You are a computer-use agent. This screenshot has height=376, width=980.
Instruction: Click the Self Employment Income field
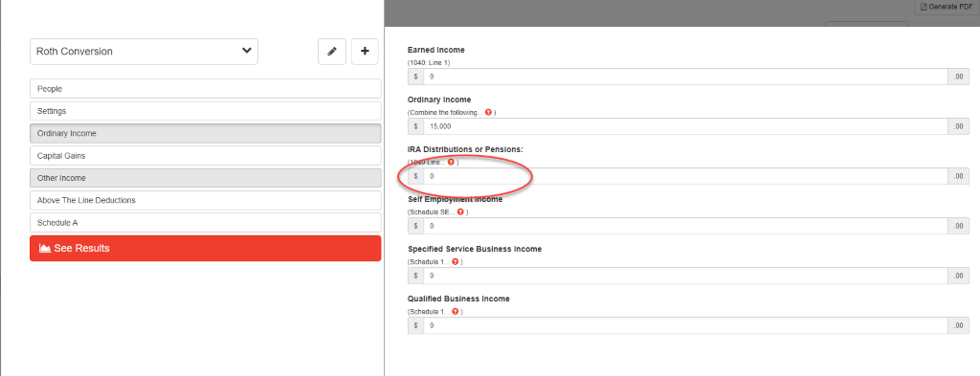(x=686, y=226)
